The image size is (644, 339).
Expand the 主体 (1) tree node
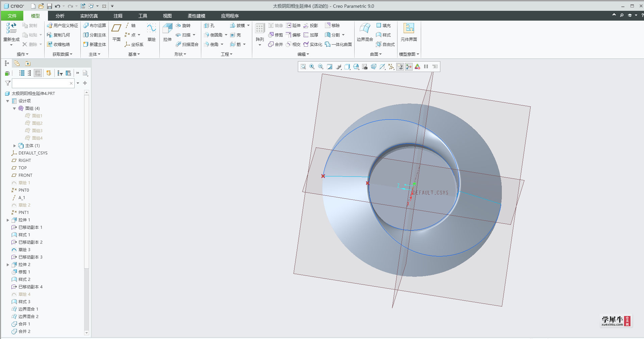[x=15, y=146]
